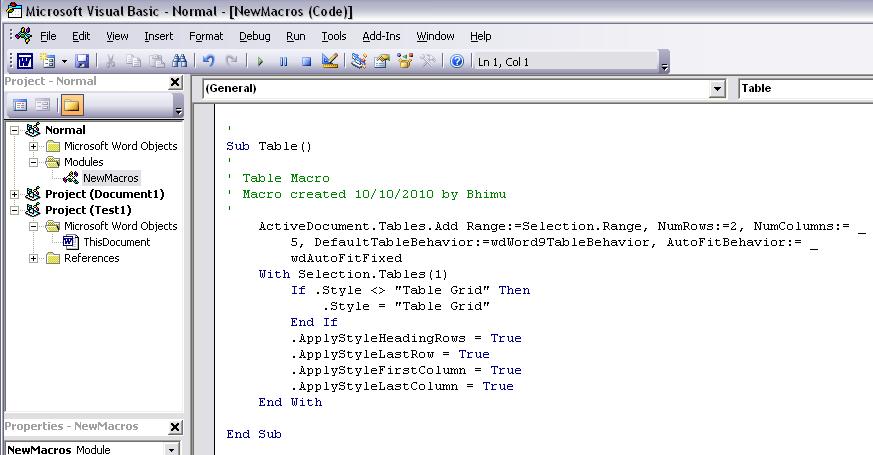Open the Insert menu
The width and height of the screenshot is (873, 455).
point(159,36)
